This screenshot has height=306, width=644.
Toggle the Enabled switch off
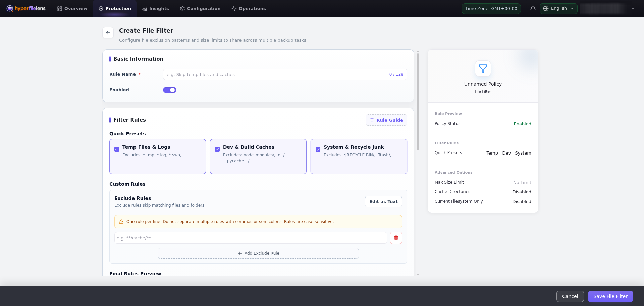pyautogui.click(x=170, y=90)
